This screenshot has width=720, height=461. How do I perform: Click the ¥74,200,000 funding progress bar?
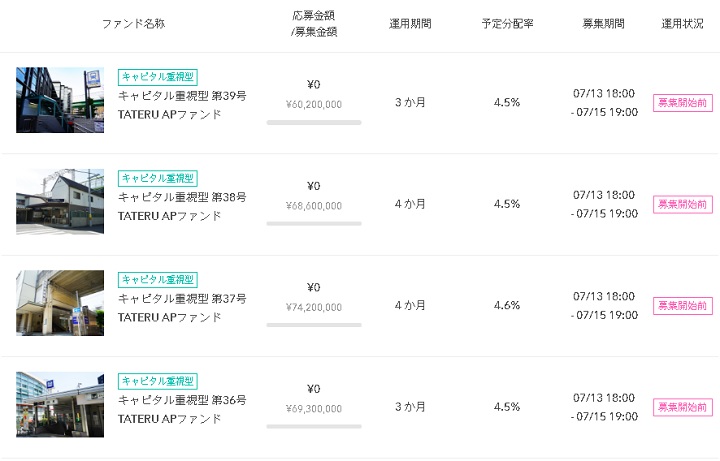click(x=314, y=325)
